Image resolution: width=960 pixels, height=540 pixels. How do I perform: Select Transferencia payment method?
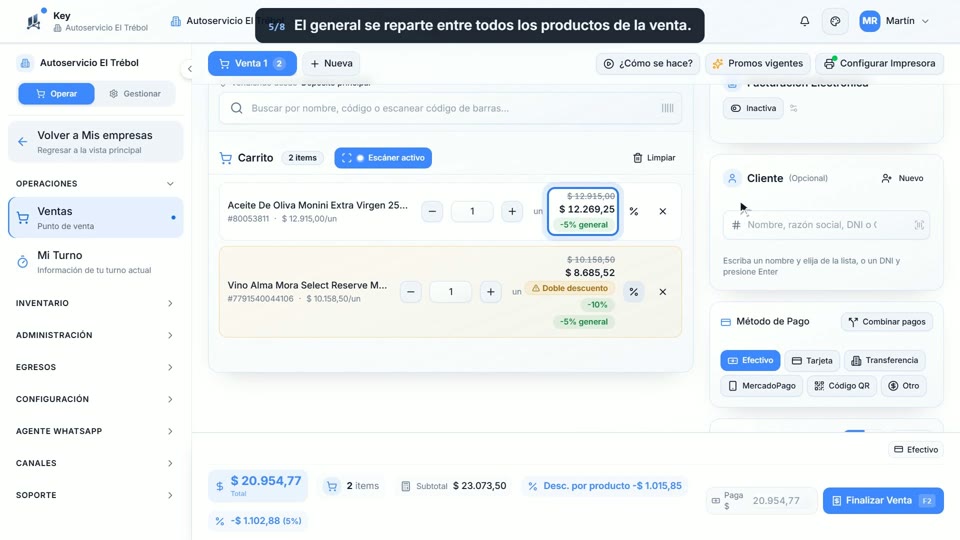(885, 360)
